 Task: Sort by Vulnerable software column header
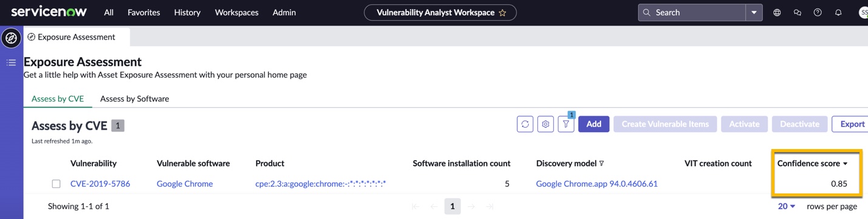tap(193, 163)
